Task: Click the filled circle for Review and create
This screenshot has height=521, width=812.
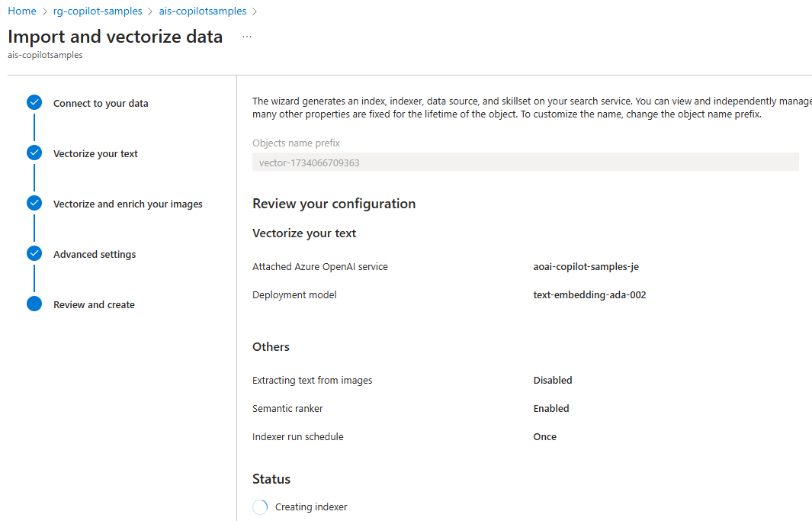Action: [x=34, y=304]
